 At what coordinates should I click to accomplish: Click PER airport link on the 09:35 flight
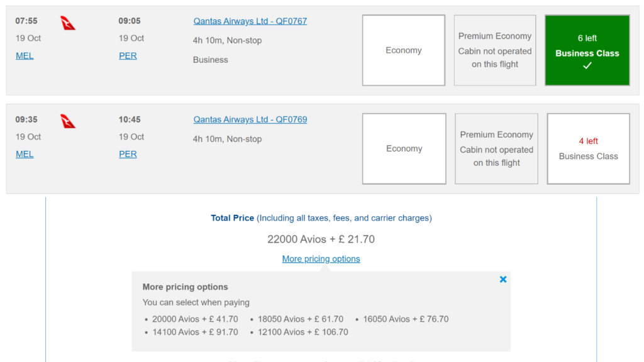[x=128, y=154]
